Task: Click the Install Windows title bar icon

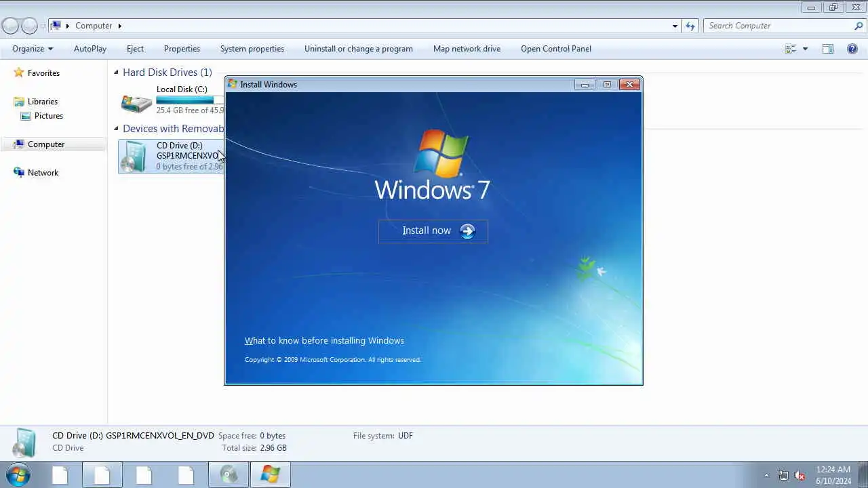Action: tap(233, 85)
